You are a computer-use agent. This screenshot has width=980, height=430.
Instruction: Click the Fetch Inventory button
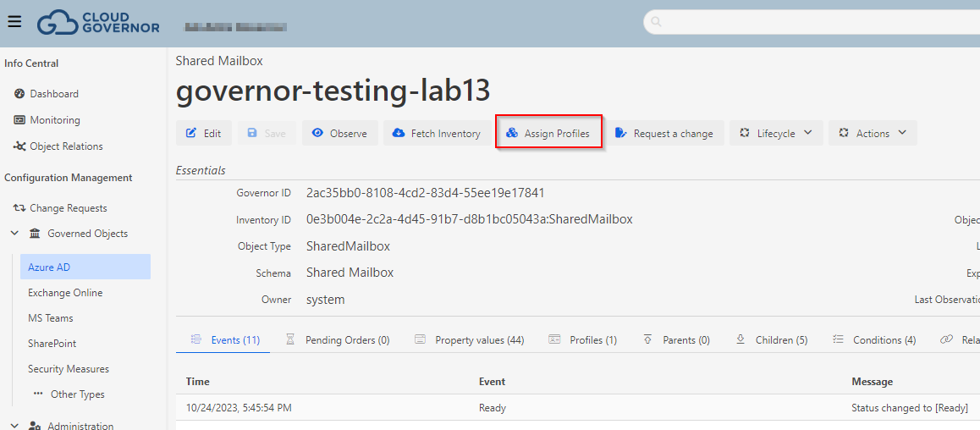pyautogui.click(x=437, y=133)
